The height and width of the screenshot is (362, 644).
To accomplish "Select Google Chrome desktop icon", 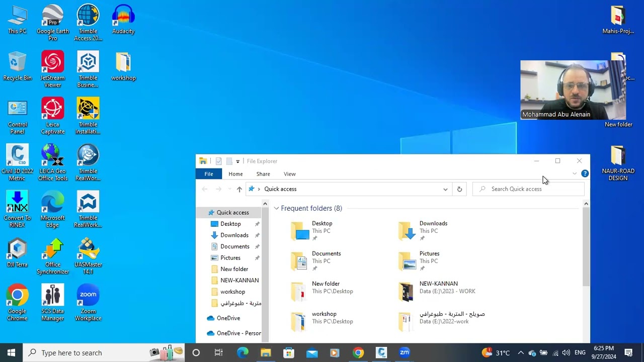I will 17,303.
